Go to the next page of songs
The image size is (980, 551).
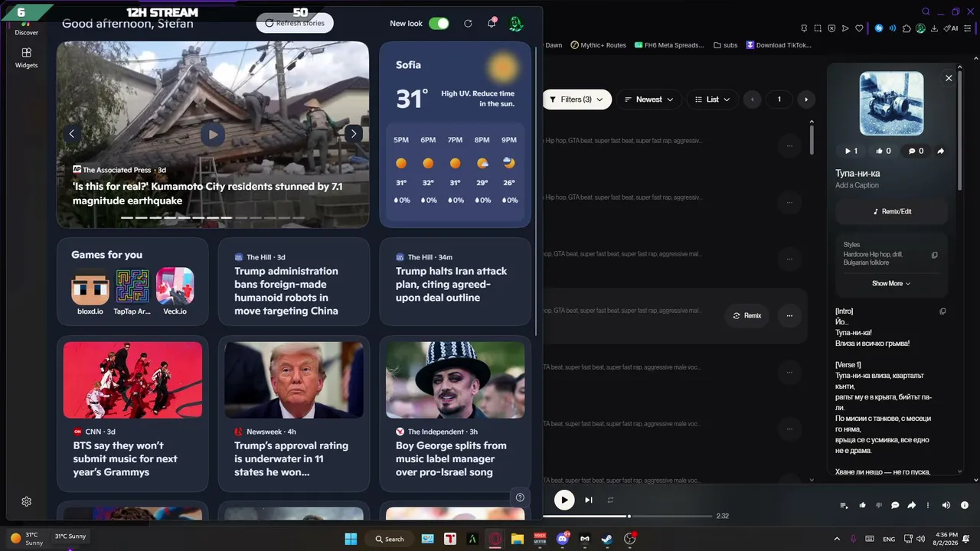click(805, 99)
